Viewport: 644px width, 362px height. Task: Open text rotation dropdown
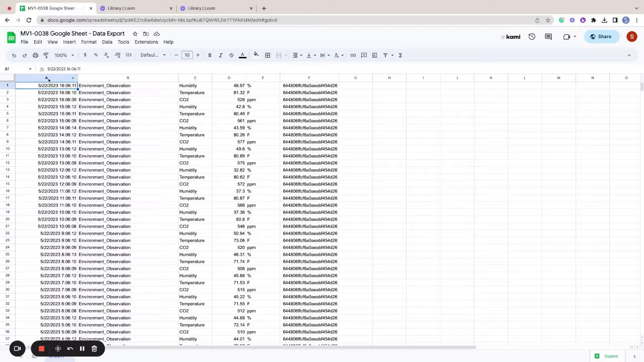point(338,55)
